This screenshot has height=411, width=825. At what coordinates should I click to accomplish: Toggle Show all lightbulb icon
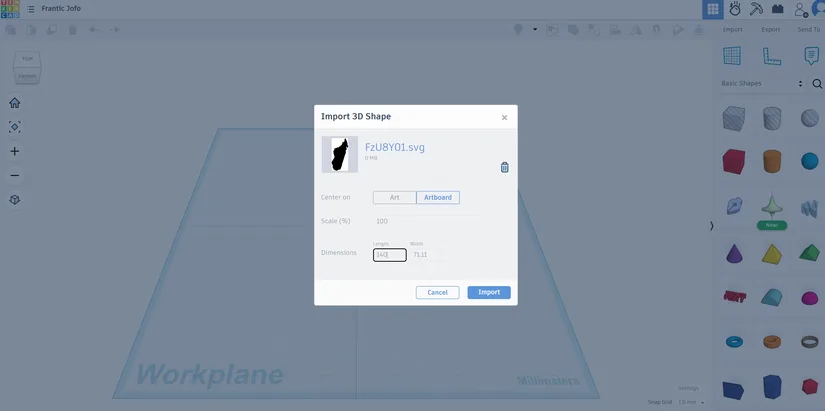(518, 29)
